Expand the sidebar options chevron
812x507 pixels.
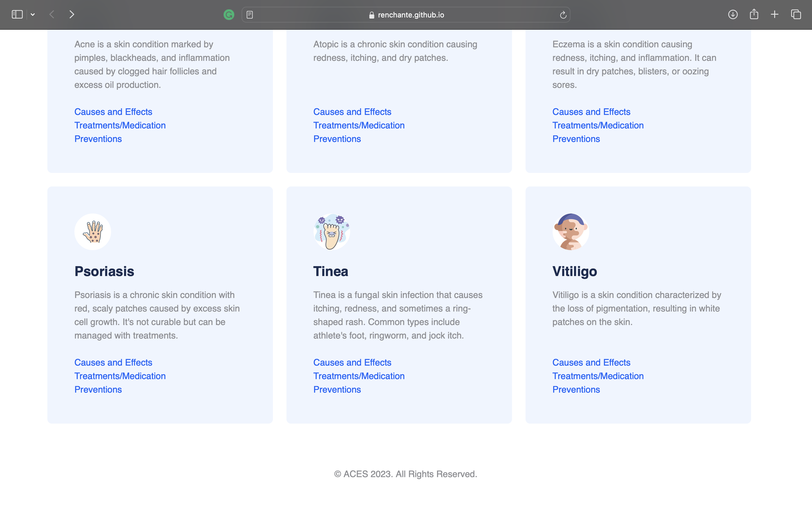(32, 14)
